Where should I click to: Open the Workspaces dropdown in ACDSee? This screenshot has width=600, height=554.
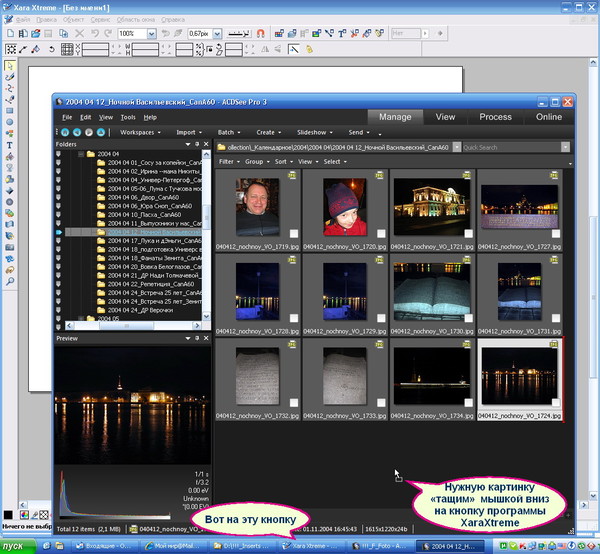140,132
